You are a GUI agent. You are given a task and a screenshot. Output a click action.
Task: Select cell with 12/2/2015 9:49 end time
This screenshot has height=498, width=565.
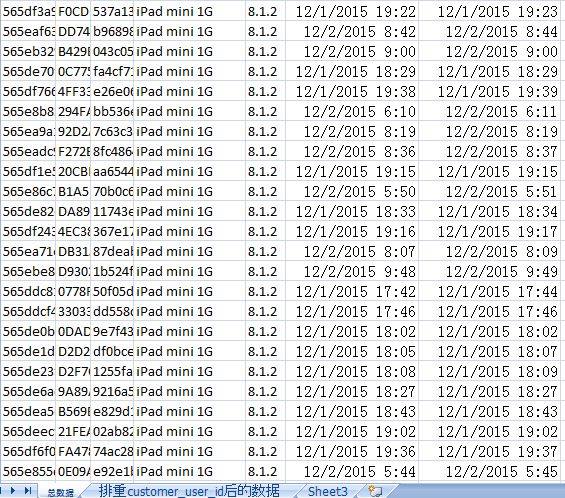(x=490, y=272)
